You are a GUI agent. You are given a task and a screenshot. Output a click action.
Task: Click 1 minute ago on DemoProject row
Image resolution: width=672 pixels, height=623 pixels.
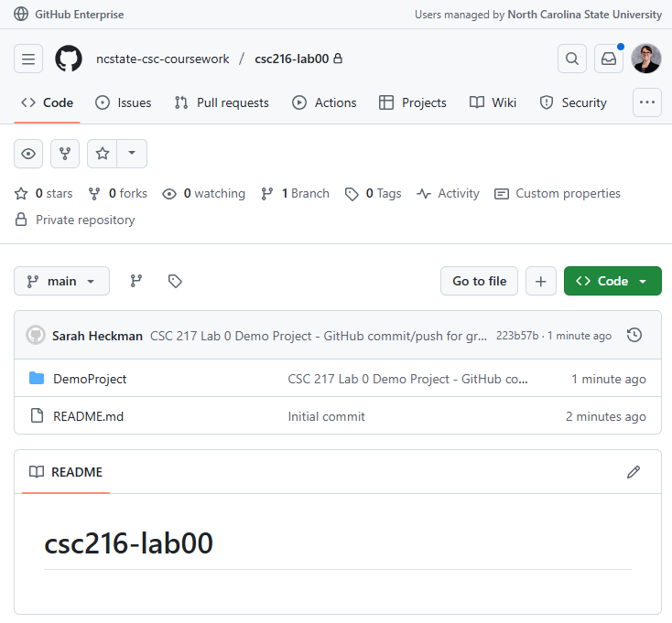(609, 379)
